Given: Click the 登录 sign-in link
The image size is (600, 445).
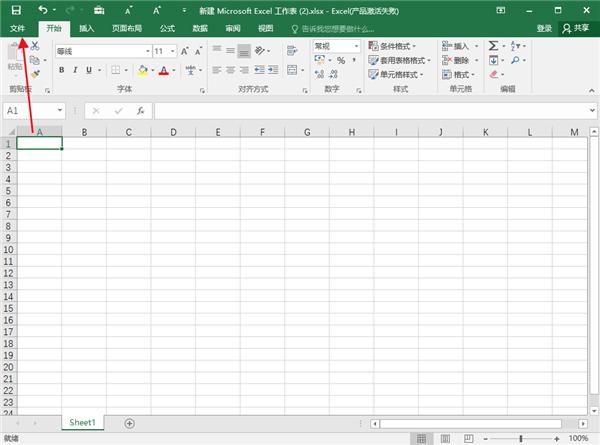Looking at the screenshot, I should tap(544, 29).
